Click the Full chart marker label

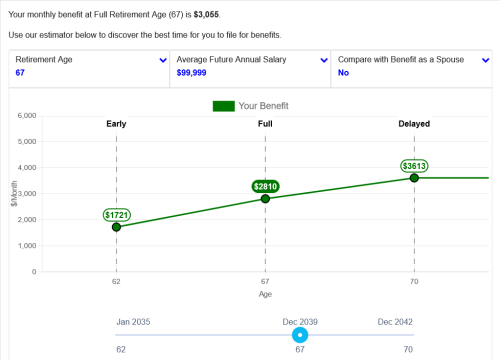265,124
